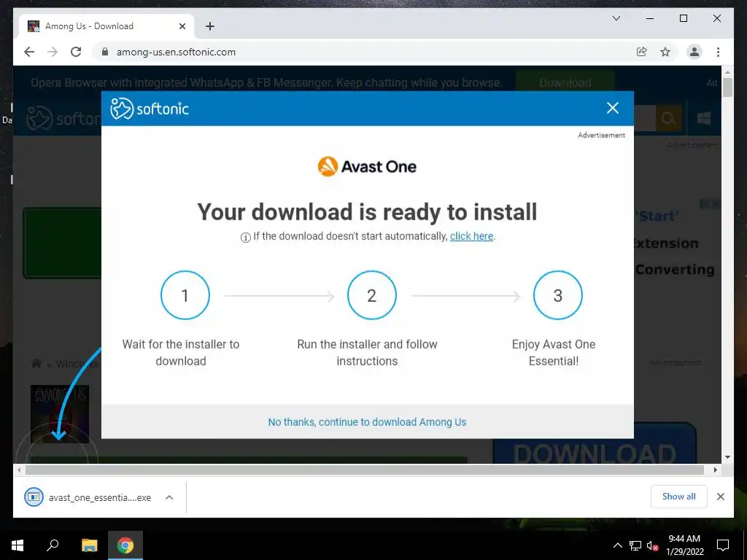Open the Windows Start menu
Screen dimensions: 747x560
pos(18,545)
